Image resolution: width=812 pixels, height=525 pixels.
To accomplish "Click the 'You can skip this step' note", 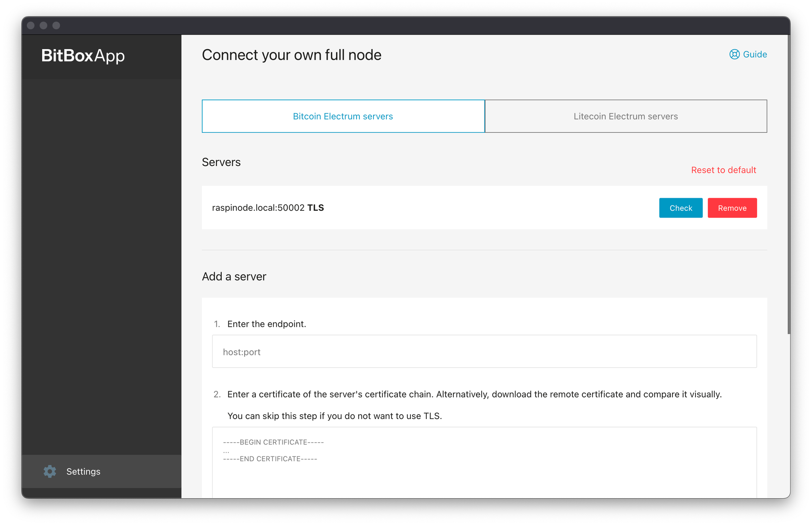I will (335, 416).
